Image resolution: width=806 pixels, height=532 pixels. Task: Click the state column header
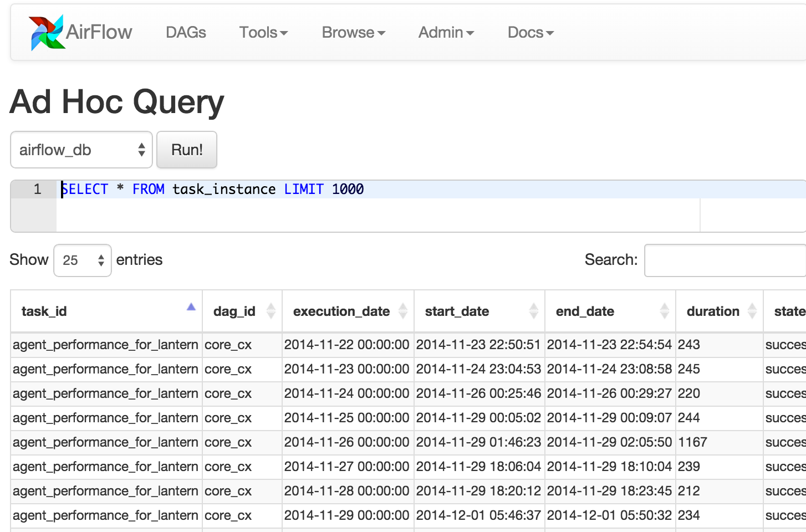(x=789, y=311)
